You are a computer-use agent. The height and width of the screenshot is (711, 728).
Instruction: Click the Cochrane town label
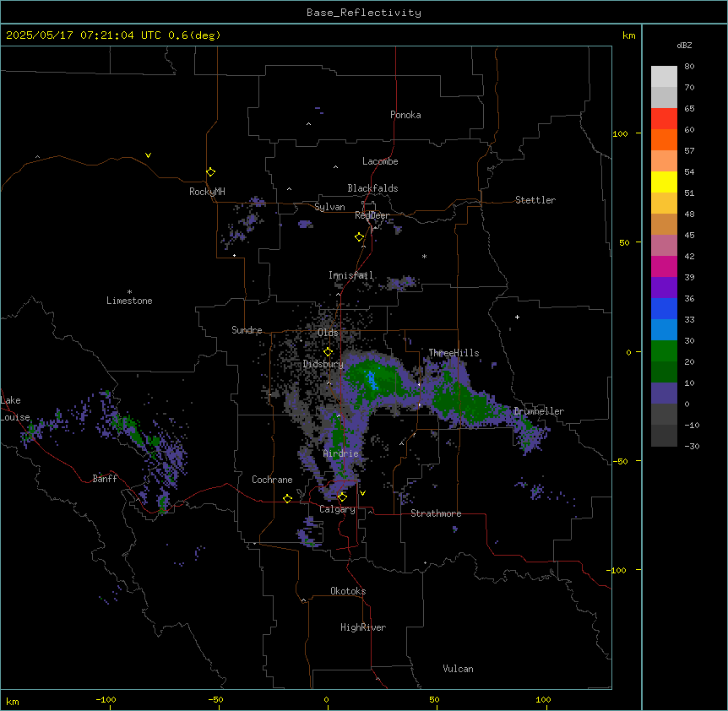272,480
